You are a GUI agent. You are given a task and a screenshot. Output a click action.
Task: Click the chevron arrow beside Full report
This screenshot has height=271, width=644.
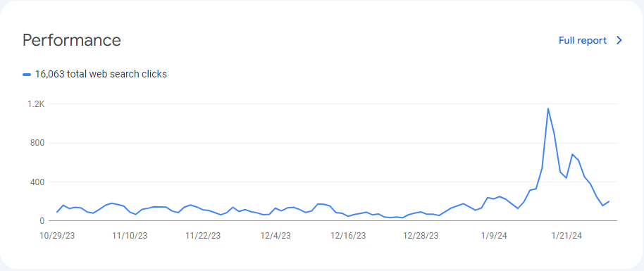pos(619,40)
